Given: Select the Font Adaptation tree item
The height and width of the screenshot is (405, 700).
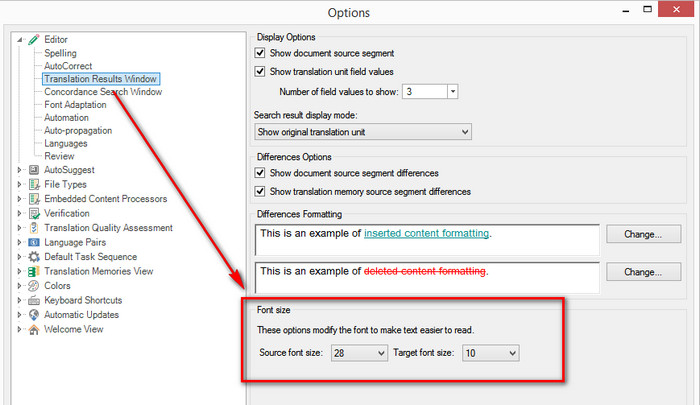Looking at the screenshot, I should (x=75, y=104).
